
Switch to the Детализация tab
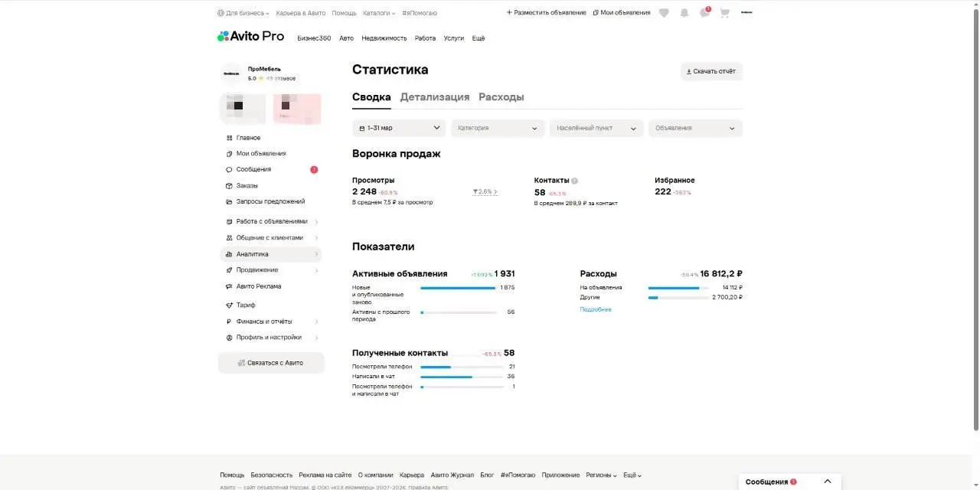[435, 97]
